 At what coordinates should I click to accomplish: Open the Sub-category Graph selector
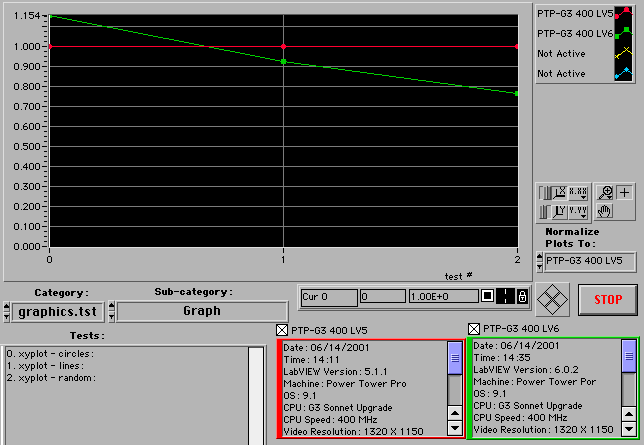point(201,311)
